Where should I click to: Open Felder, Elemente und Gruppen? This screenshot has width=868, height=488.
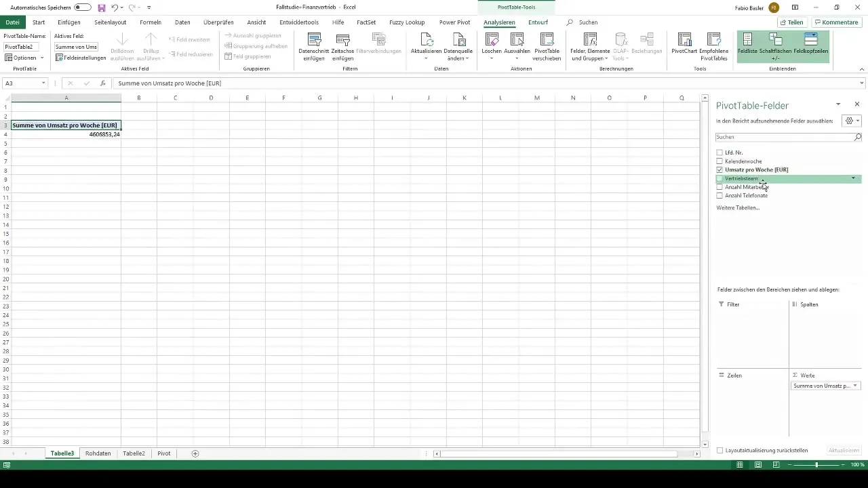point(590,46)
